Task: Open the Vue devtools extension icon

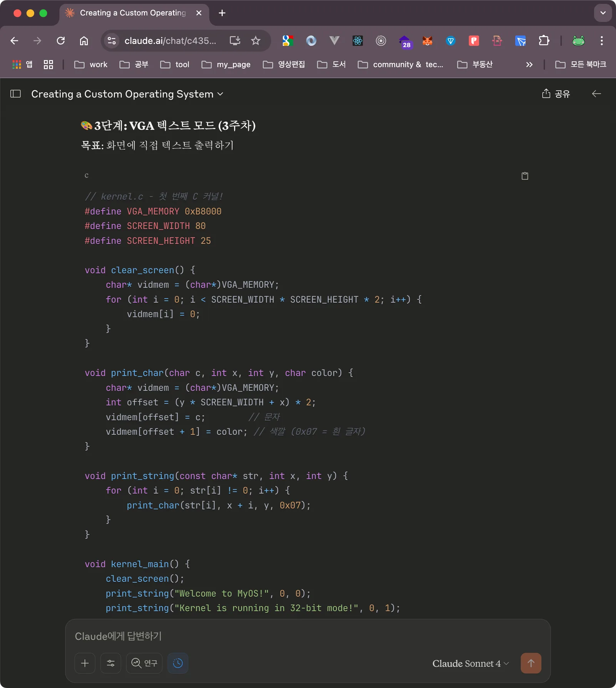Action: coord(334,40)
